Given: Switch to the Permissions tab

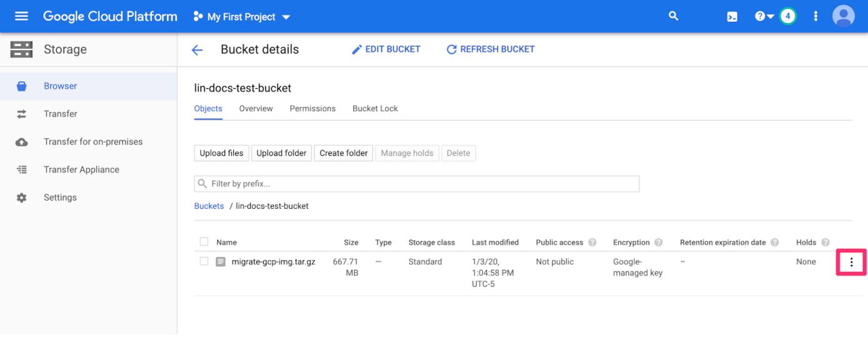Looking at the screenshot, I should pos(312,108).
